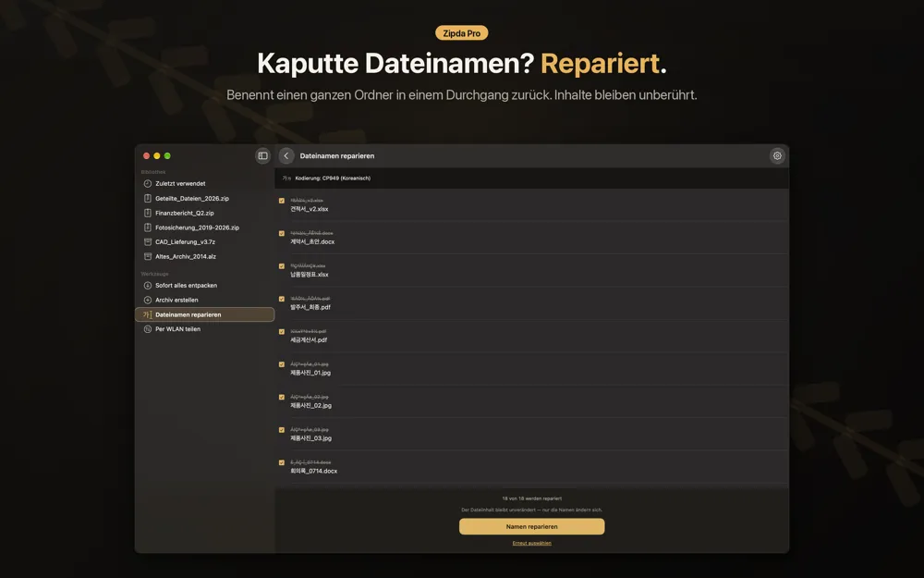924x578 pixels.
Task: Click the file name 제품사진_01.jpg
Action: 310,373
